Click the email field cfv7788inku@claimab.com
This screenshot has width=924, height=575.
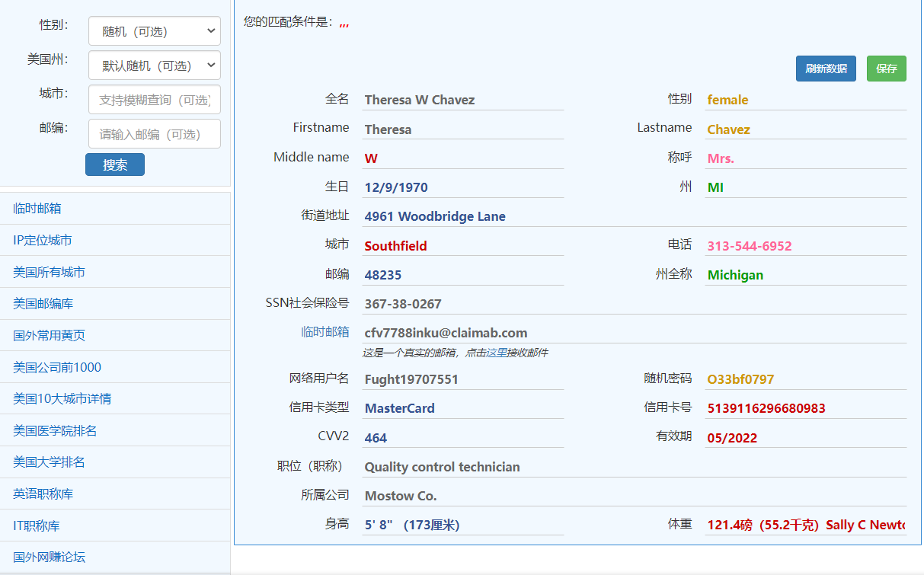[634, 333]
